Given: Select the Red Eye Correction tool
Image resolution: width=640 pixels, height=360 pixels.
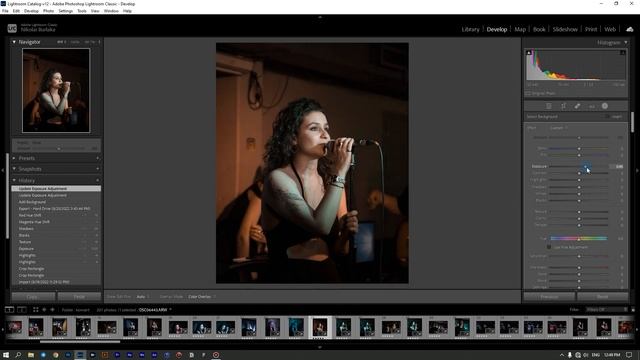Looking at the screenshot, I should [x=591, y=106].
